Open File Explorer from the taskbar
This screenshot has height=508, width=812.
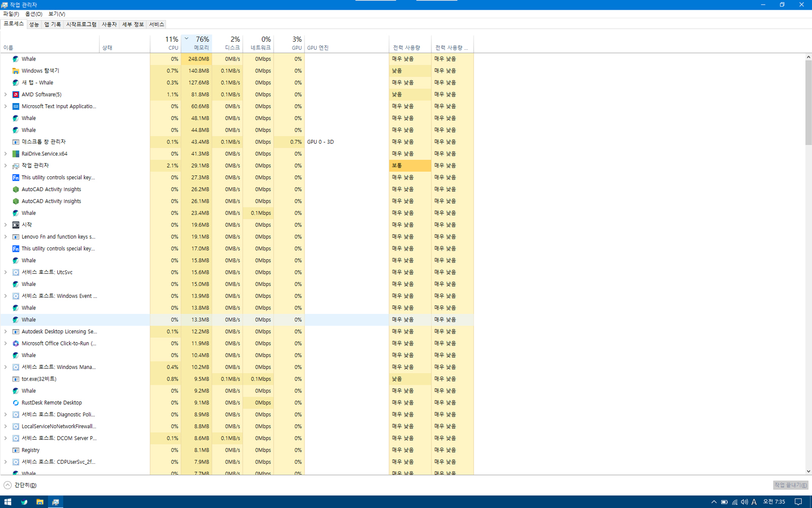[40, 502]
